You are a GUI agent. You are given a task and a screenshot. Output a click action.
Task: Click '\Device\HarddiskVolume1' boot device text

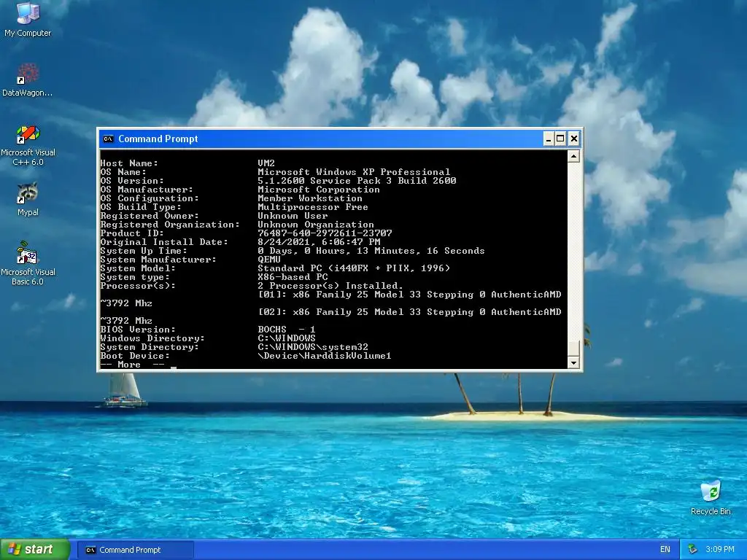coord(325,356)
